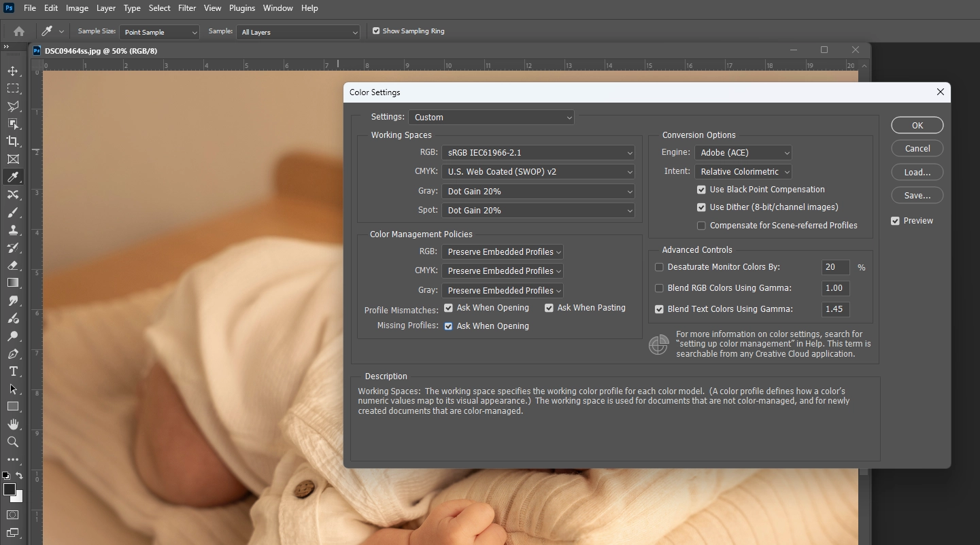Select the Frame tool
Image resolution: width=980 pixels, height=545 pixels.
point(13,159)
